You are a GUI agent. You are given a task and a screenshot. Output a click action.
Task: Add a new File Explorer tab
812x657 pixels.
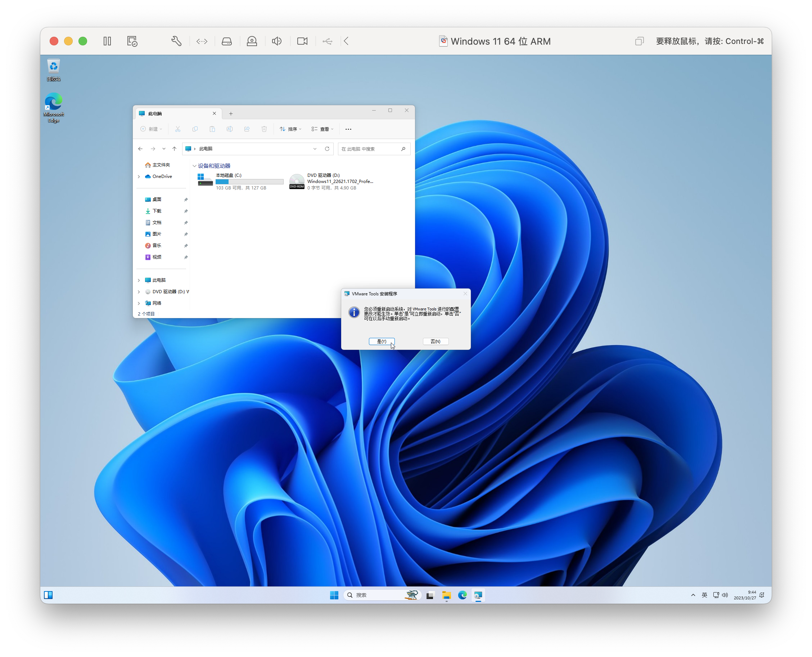pyautogui.click(x=231, y=114)
